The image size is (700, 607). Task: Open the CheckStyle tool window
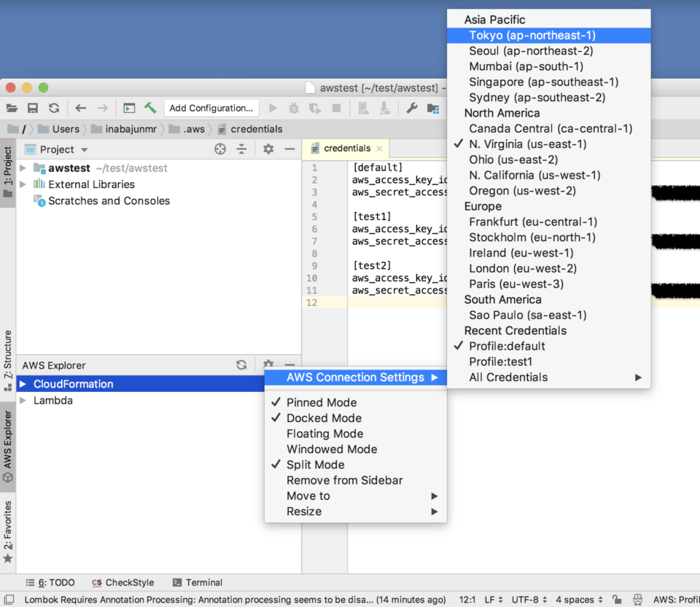(x=122, y=582)
